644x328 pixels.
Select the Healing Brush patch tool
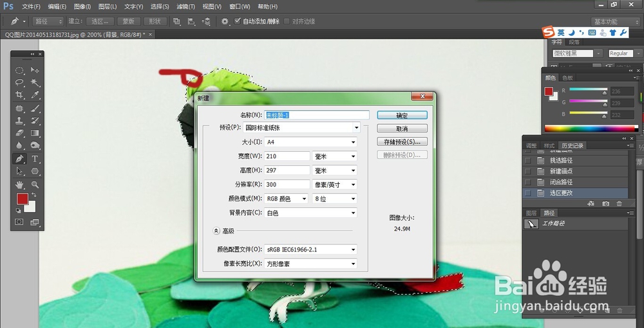pos(19,109)
